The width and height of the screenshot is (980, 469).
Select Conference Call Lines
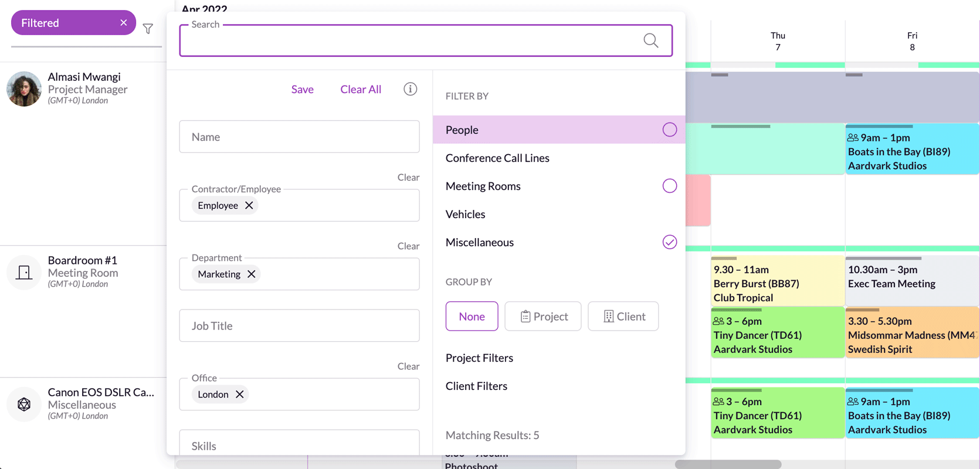pos(559,158)
